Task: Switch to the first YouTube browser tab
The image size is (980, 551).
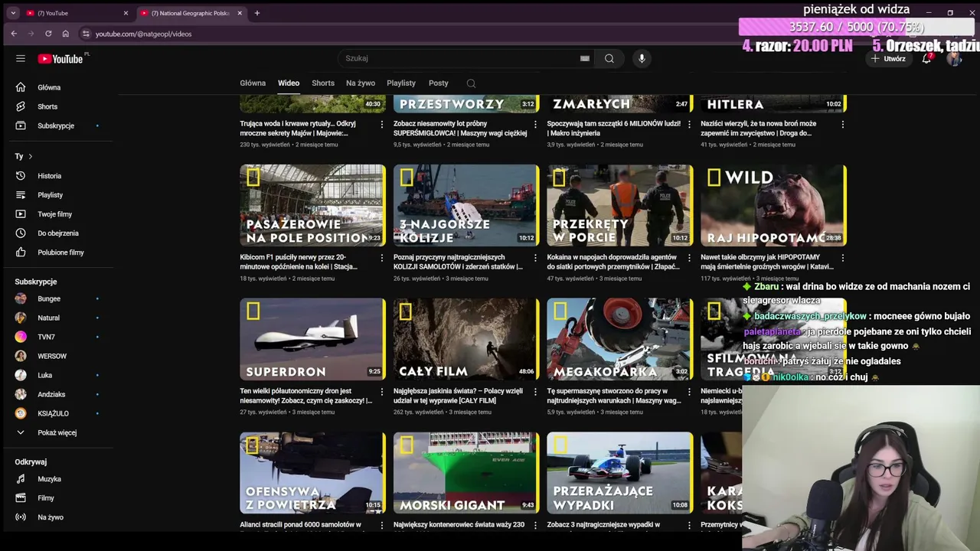Action: pos(77,13)
